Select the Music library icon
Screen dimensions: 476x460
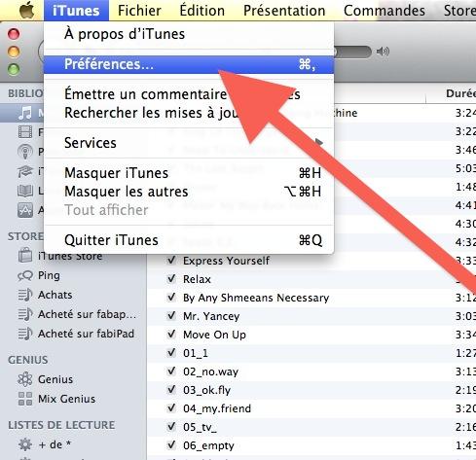(25, 113)
